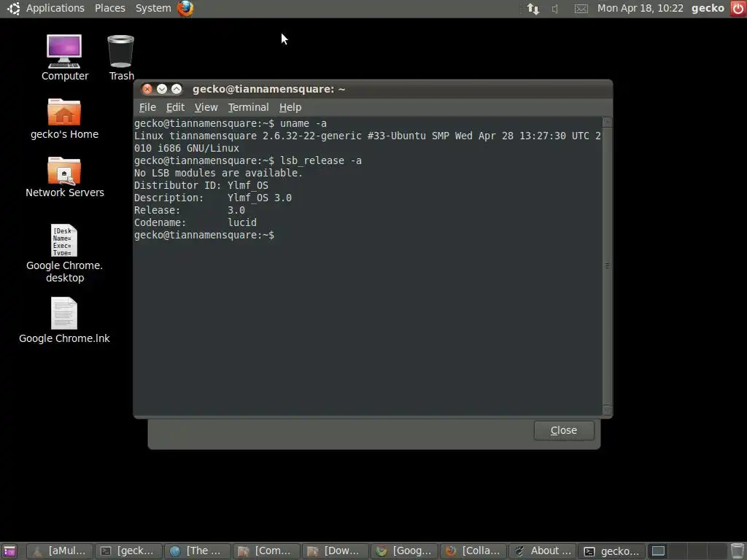Click the last empty terminal prompt line
747x560 pixels.
(x=204, y=235)
